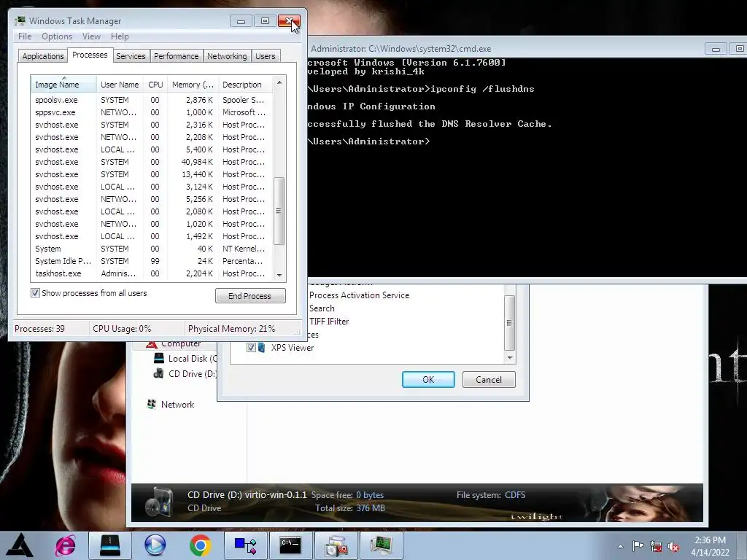The image size is (747, 560).
Task: Minimize the Task Manager window
Action: 241,21
